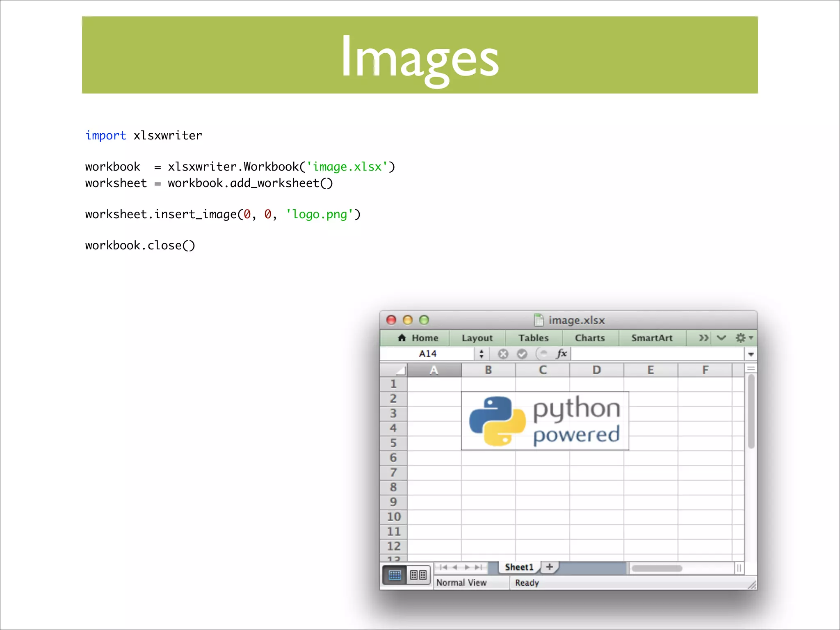Open the SmartArt tab
The width and height of the screenshot is (840, 630).
point(652,338)
